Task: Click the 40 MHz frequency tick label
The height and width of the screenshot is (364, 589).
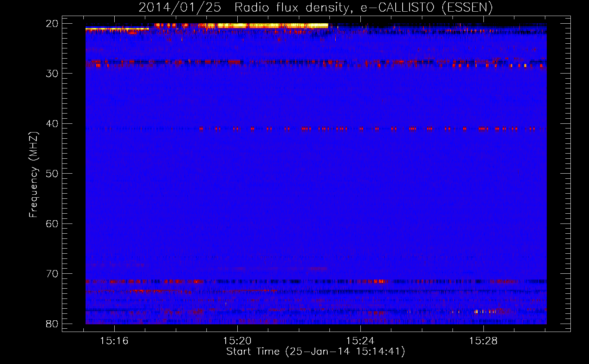Action: [x=52, y=124]
